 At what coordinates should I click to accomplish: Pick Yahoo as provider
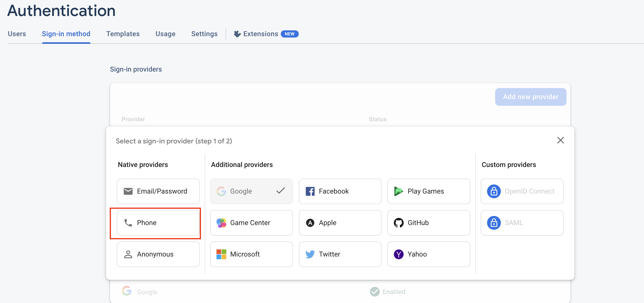(x=429, y=254)
